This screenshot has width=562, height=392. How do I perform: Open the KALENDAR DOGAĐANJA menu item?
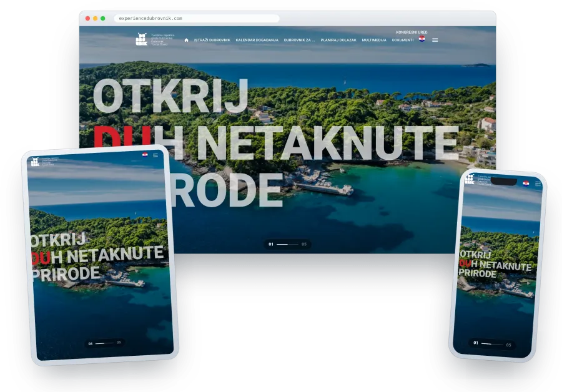257,40
